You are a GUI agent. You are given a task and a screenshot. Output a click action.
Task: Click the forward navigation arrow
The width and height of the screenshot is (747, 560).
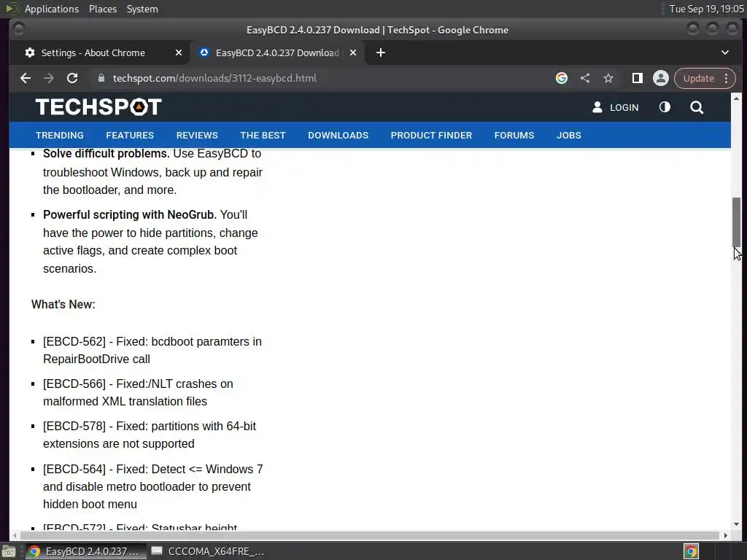click(49, 78)
